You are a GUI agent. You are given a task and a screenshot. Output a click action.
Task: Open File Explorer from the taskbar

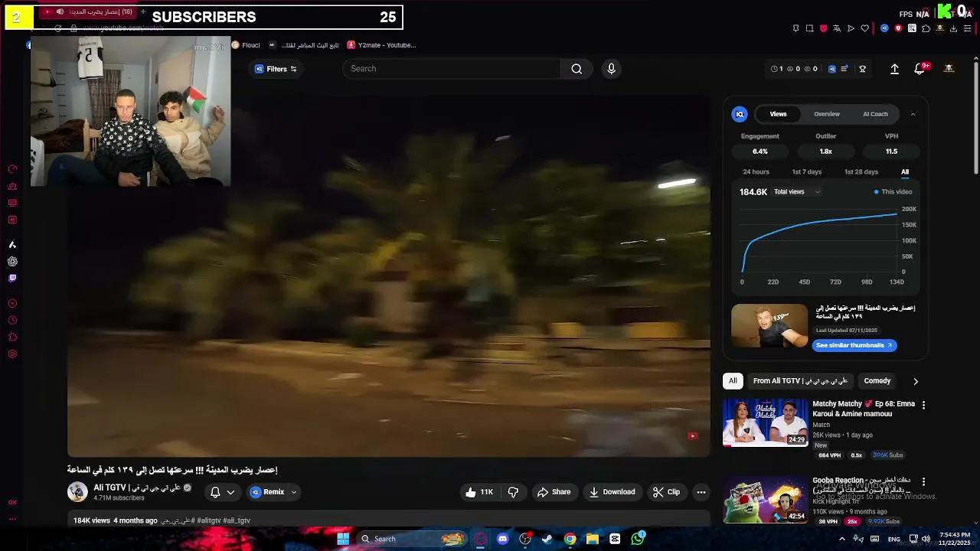coord(593,539)
